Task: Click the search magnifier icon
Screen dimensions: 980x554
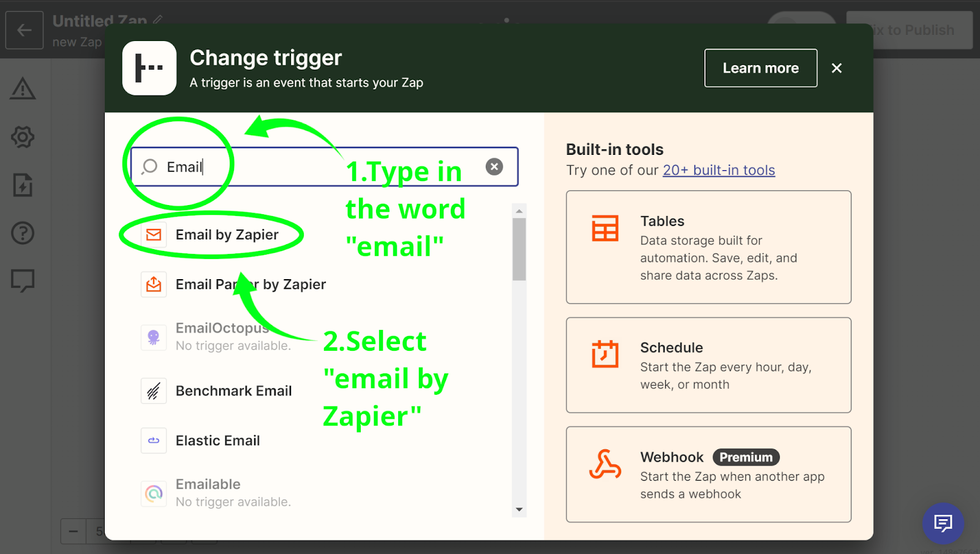Action: [149, 167]
